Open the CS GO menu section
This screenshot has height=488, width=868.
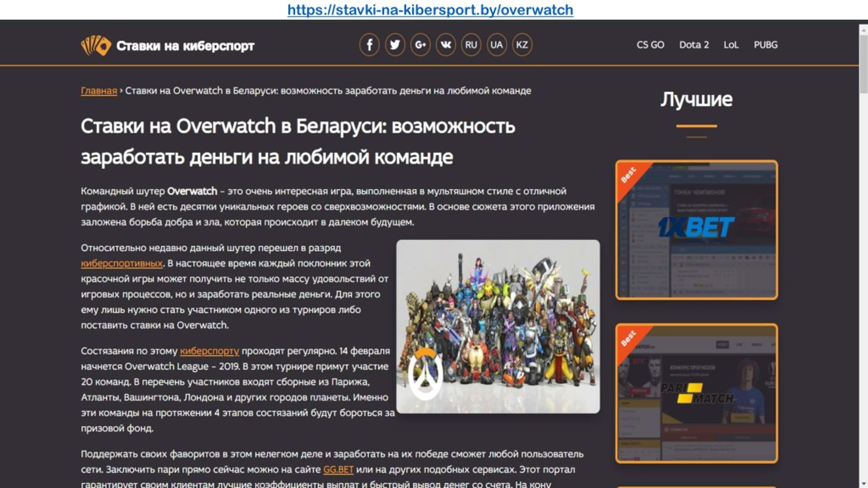pyautogui.click(x=650, y=45)
